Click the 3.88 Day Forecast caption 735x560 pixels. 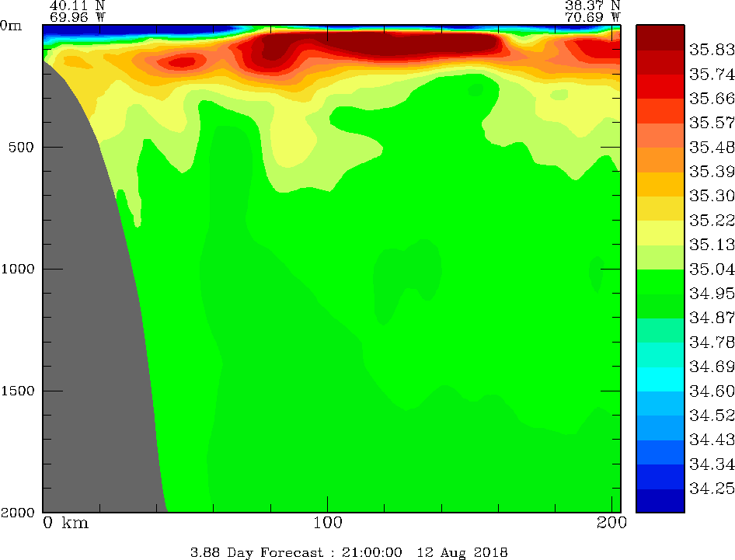349,552
